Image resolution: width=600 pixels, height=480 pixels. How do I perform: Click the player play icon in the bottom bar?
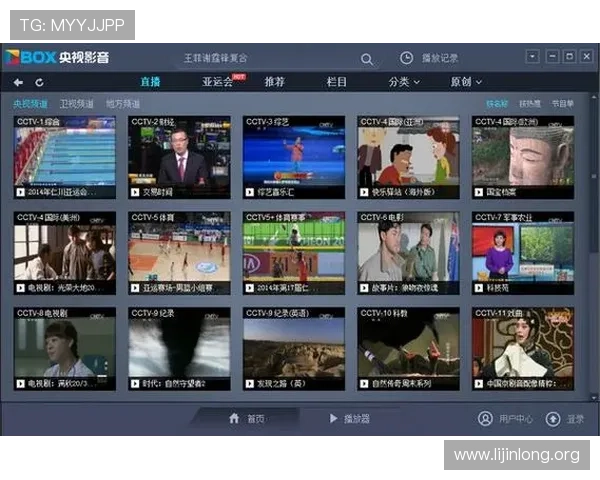333,418
